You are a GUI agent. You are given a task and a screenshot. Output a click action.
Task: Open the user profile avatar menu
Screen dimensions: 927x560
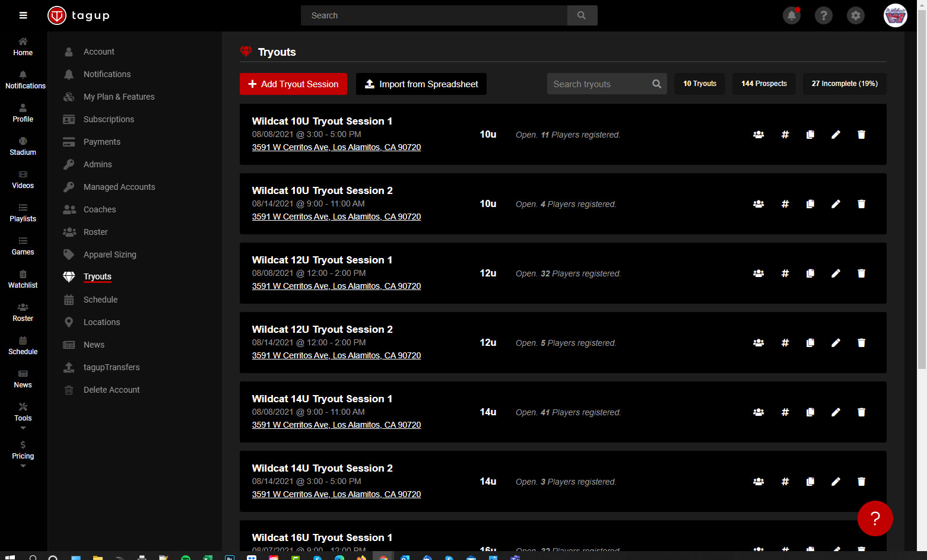pos(895,15)
